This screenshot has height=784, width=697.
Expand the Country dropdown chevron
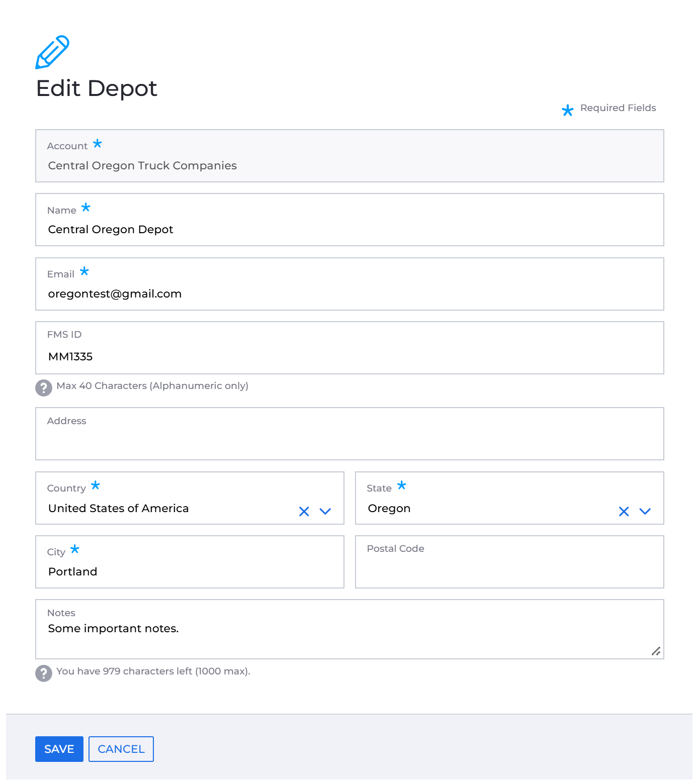tap(325, 512)
